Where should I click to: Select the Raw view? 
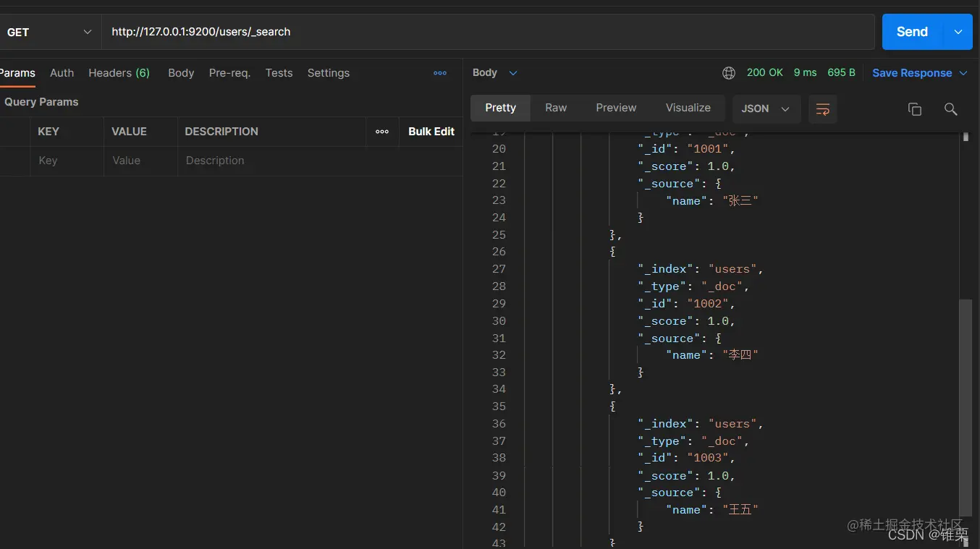pyautogui.click(x=556, y=108)
